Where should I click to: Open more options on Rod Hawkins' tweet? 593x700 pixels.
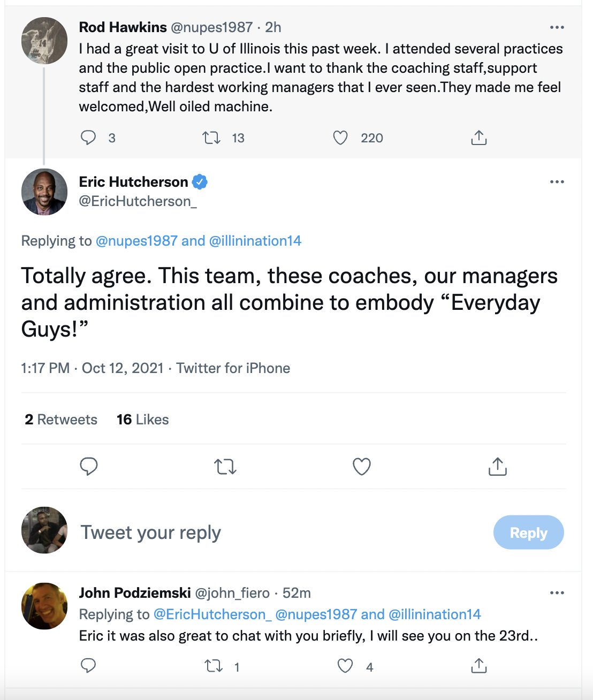[x=557, y=27]
